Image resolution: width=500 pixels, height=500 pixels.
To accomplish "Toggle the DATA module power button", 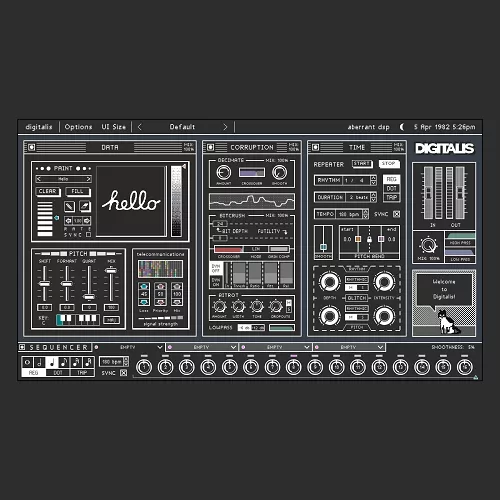I will (x=31, y=147).
